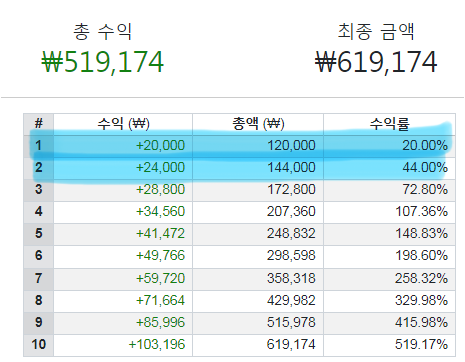The width and height of the screenshot is (465, 362).
Task: Click the 수익 (₩) column header
Action: pos(123,124)
